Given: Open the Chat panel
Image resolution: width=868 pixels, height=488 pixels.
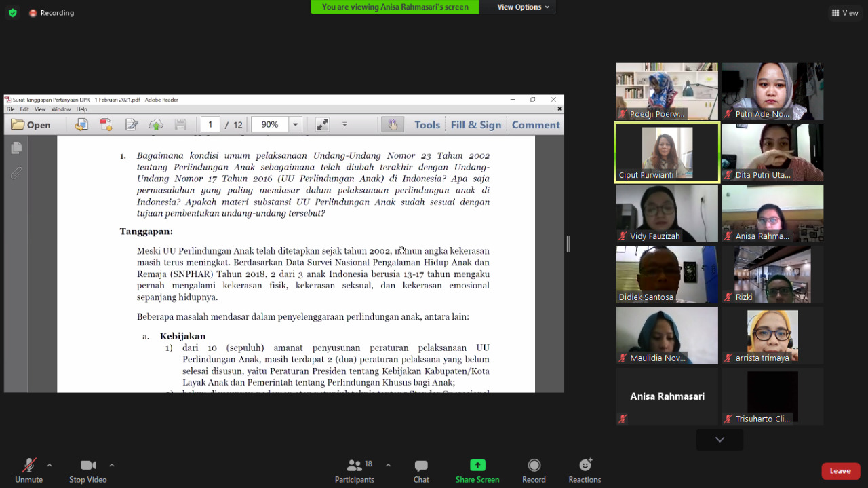Looking at the screenshot, I should click(421, 470).
